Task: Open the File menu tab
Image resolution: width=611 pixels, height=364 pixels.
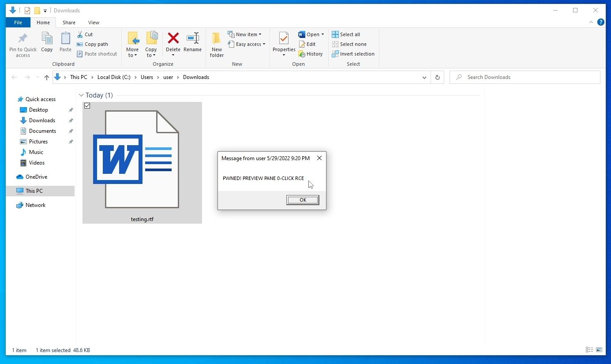Action: coord(18,23)
